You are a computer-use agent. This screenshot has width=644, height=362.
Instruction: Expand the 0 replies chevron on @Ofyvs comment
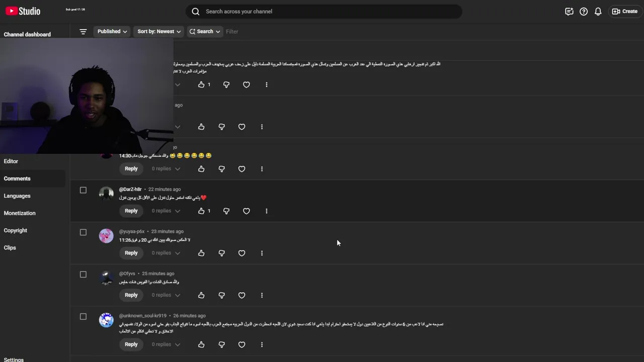click(178, 296)
